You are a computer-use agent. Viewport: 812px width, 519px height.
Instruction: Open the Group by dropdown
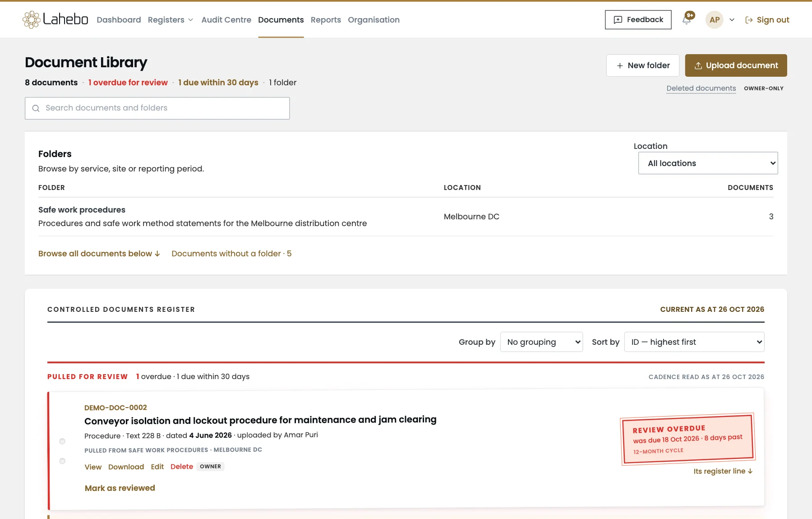click(x=541, y=342)
